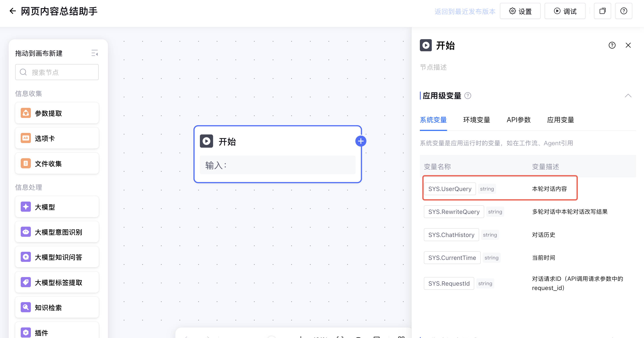Click the 设置 button
Viewport: 644px width, 338px height.
tap(520, 11)
